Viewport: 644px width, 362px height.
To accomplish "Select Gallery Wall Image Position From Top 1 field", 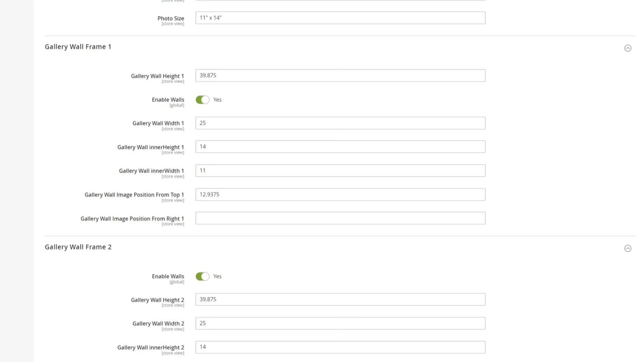I will (340, 195).
